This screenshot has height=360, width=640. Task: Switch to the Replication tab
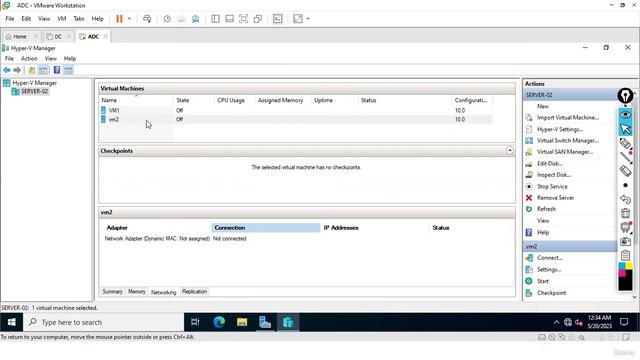click(x=194, y=292)
